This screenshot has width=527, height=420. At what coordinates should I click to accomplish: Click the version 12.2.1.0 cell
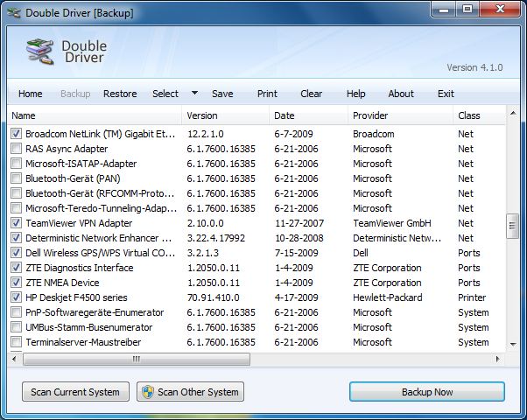[206, 134]
